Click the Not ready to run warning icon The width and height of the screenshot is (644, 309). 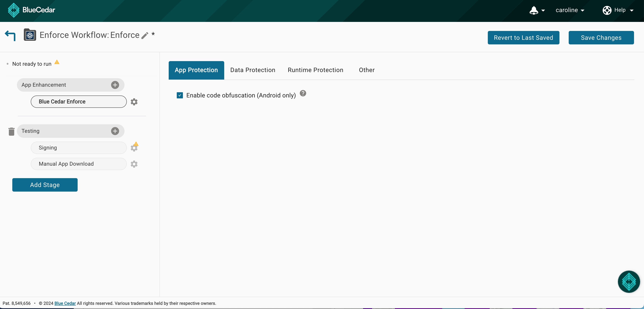(57, 62)
